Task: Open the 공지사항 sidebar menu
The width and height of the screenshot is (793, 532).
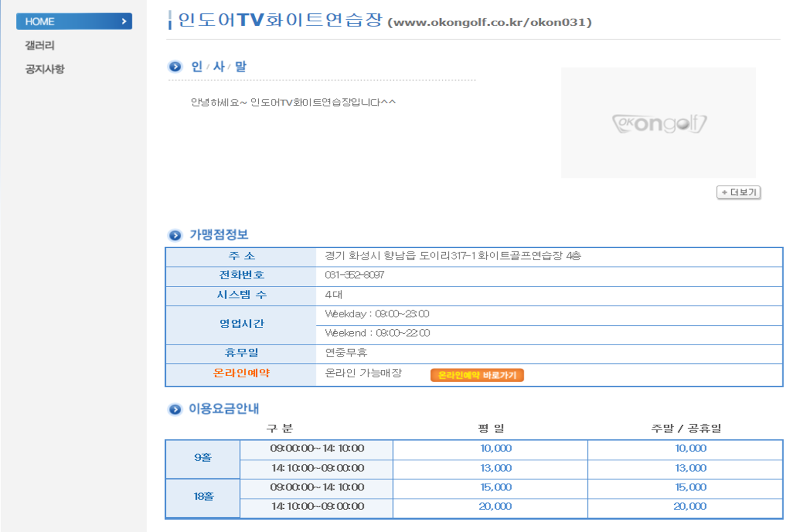Action: [45, 69]
